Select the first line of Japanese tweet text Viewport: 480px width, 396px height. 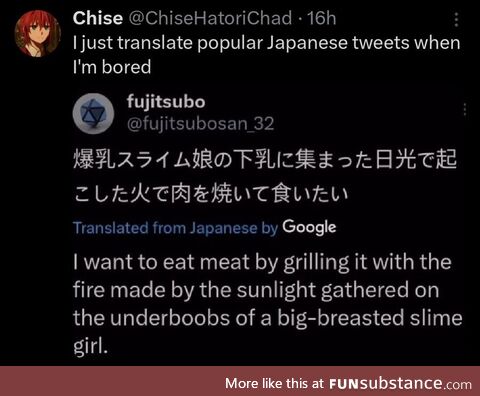265,159
